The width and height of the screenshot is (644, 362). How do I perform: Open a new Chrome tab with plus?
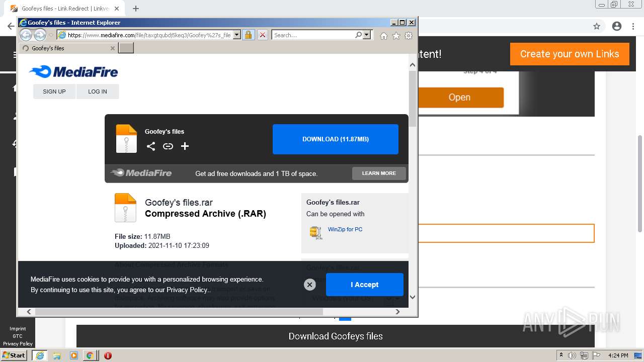[136, 9]
